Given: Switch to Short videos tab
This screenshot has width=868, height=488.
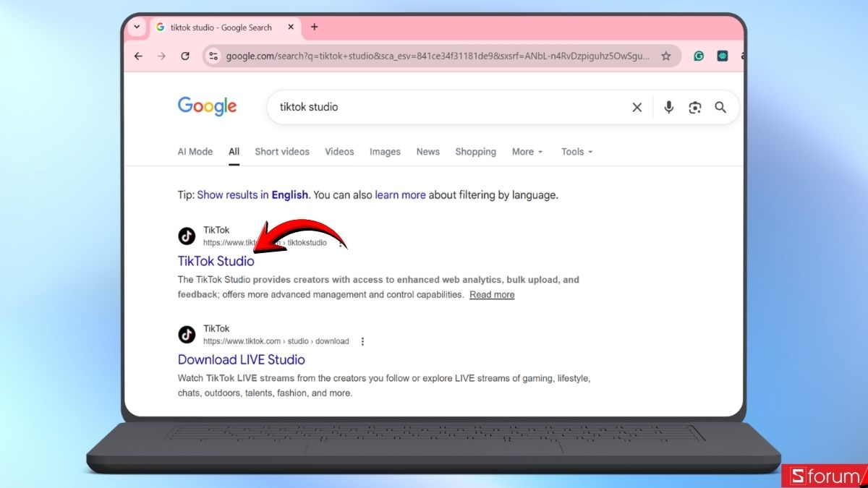Looking at the screenshot, I should pyautogui.click(x=282, y=152).
